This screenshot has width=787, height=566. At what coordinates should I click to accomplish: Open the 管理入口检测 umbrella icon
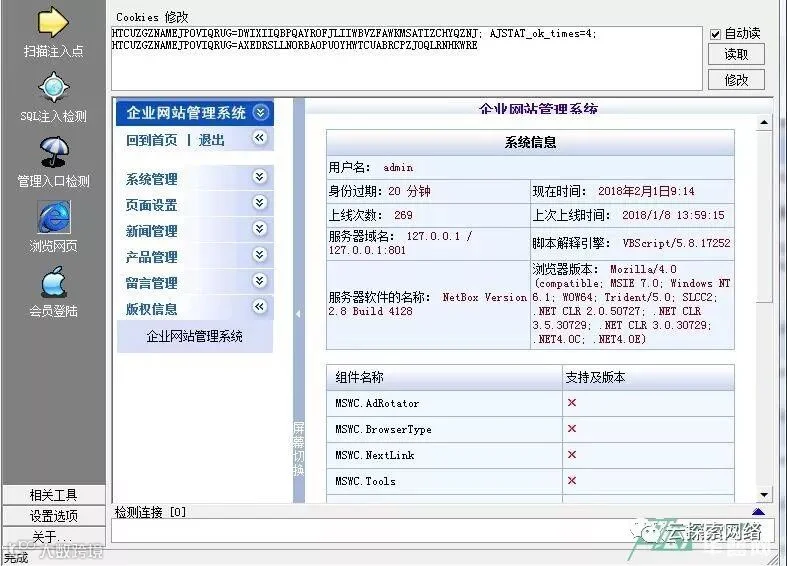54,152
